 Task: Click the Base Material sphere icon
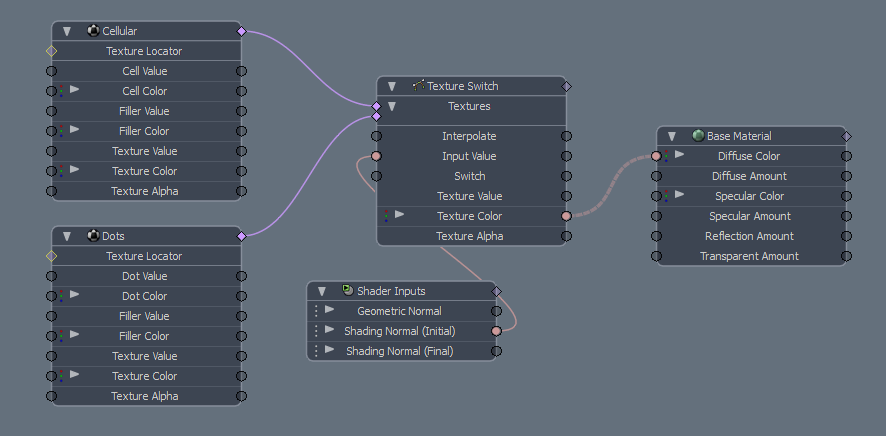698,136
